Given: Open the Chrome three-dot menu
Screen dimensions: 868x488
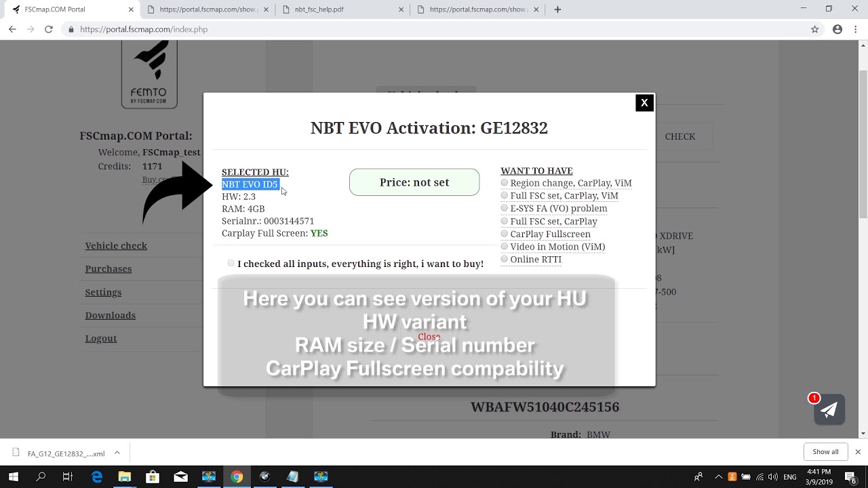Looking at the screenshot, I should click(x=855, y=29).
